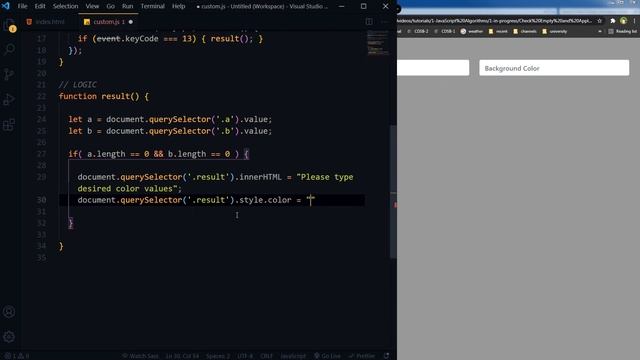Open the Reading list in browser
This screenshot has height=360, width=640.
(622, 31)
